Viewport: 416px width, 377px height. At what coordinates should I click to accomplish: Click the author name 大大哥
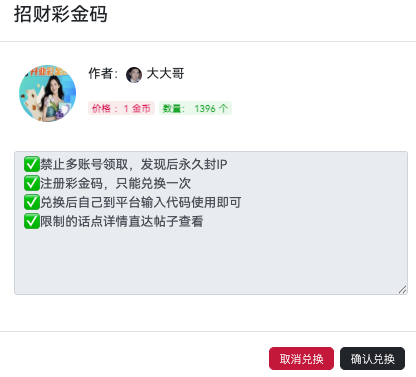(x=165, y=73)
